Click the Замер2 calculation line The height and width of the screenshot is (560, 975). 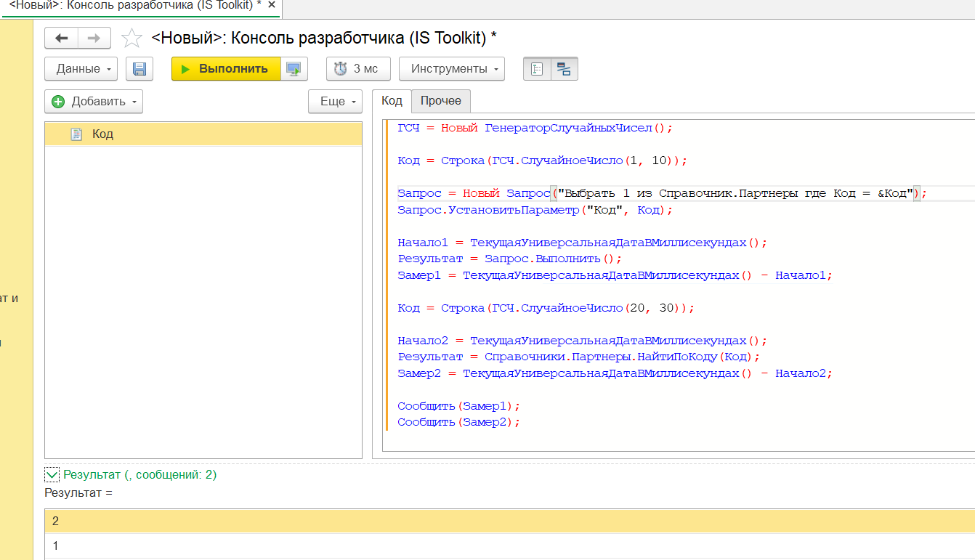pos(615,373)
